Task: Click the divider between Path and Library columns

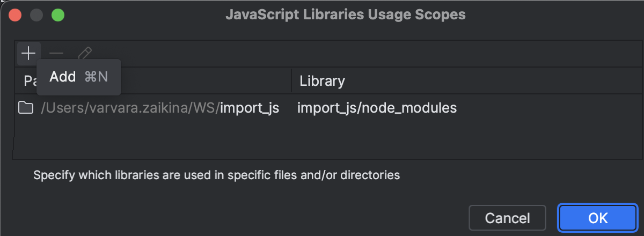Action: tap(291, 81)
